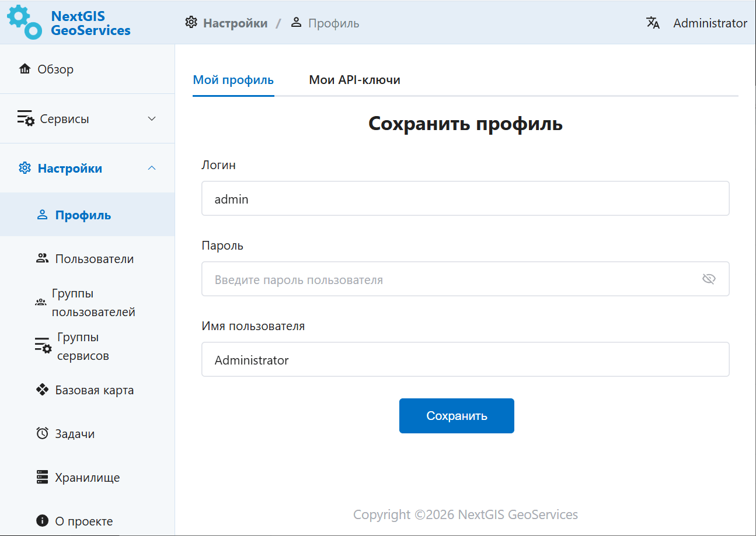Screen dimensions: 756x536
Task: Open Overview via the home icon
Action: coord(25,69)
